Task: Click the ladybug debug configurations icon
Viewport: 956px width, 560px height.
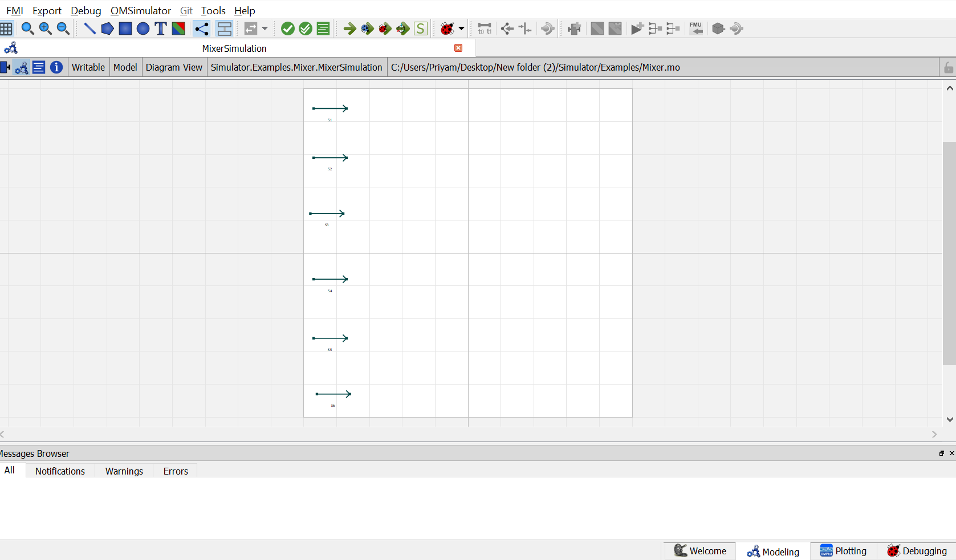Action: 448,28
